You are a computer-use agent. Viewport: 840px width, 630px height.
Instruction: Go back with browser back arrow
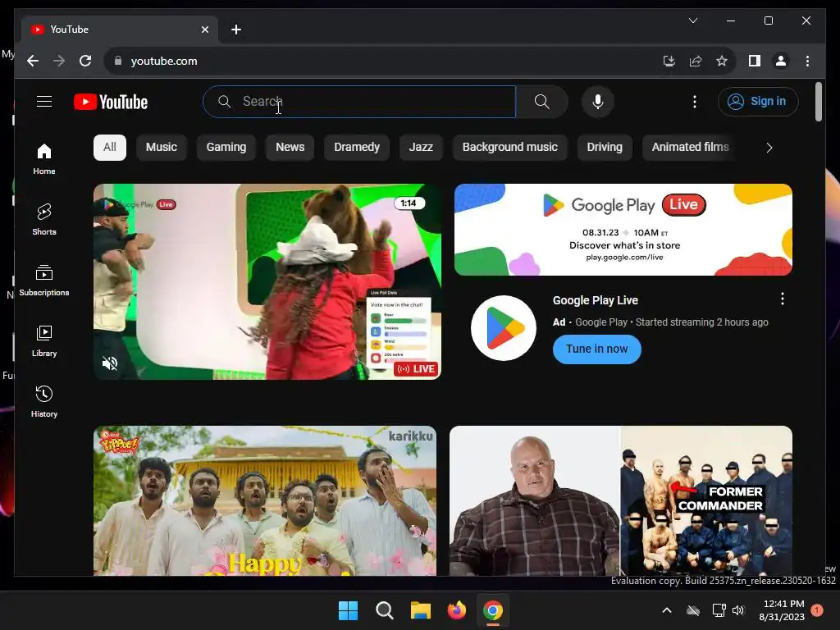click(x=33, y=61)
